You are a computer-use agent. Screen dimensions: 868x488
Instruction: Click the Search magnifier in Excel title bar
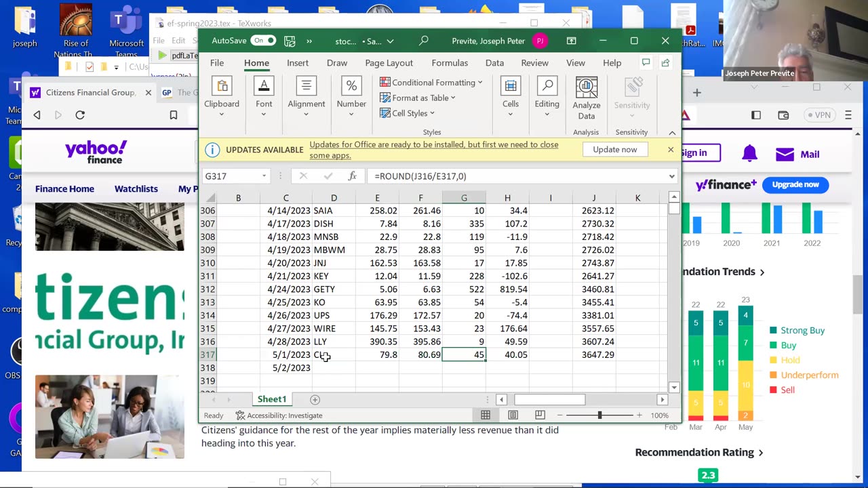coord(424,41)
